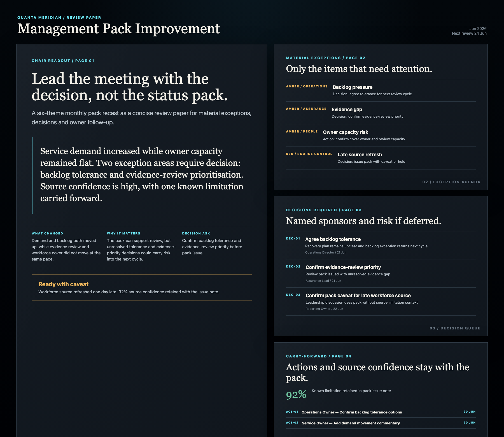The width and height of the screenshot is (504, 437).
Task: Open 'Confirm evidence-review priority' decision
Action: (381, 273)
